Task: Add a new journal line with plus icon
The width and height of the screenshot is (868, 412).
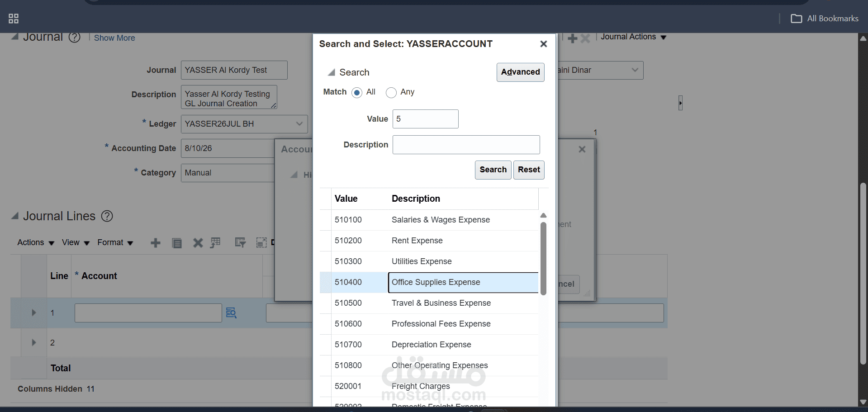Action: click(156, 243)
